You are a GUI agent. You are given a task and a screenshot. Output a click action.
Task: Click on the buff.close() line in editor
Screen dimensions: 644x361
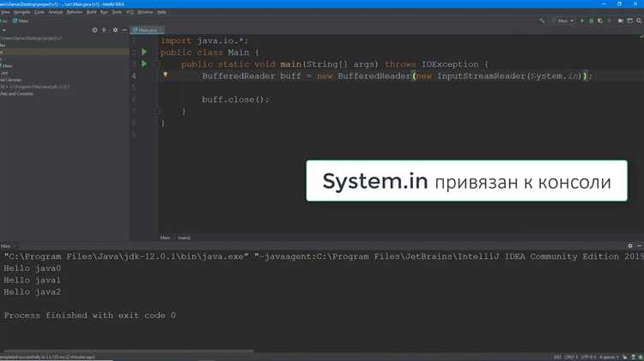coord(235,99)
